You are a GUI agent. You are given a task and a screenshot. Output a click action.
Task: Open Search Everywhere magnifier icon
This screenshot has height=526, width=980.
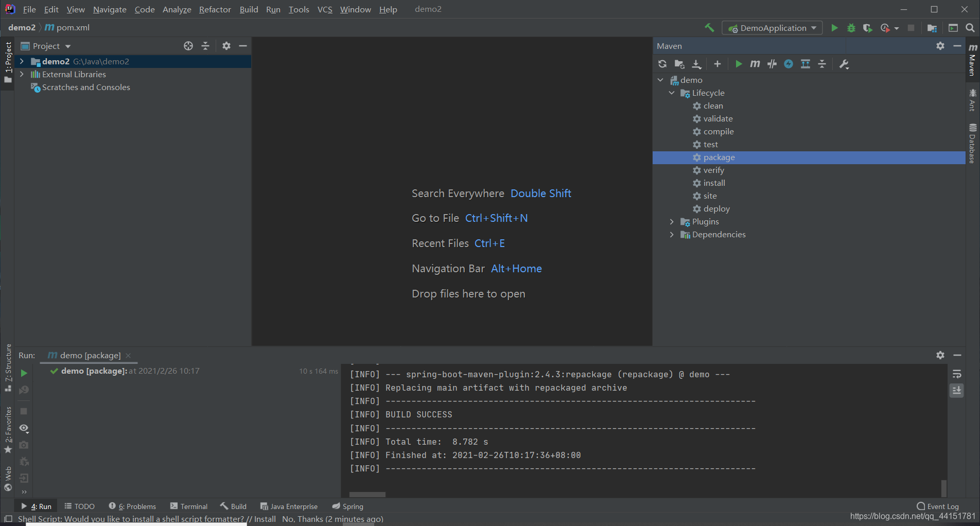click(970, 28)
